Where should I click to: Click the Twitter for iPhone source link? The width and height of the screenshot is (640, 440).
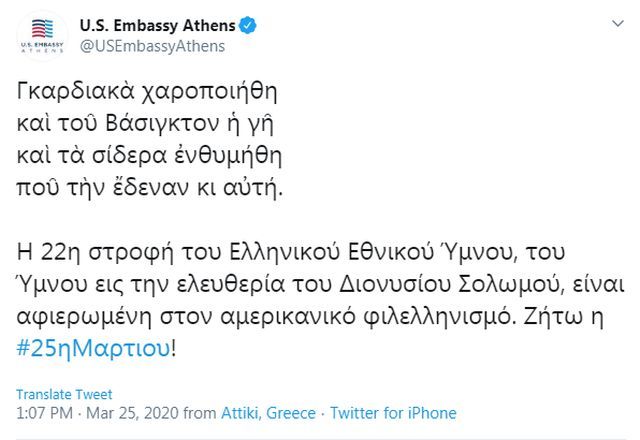393,413
